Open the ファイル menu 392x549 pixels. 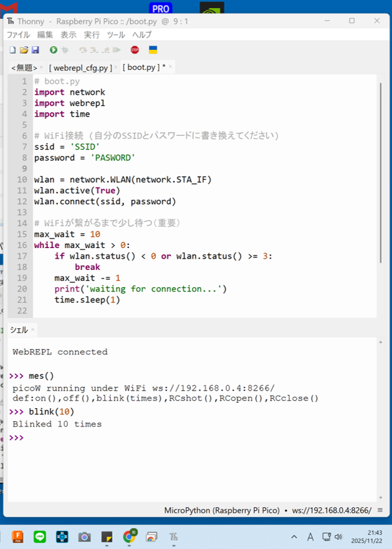[18, 35]
